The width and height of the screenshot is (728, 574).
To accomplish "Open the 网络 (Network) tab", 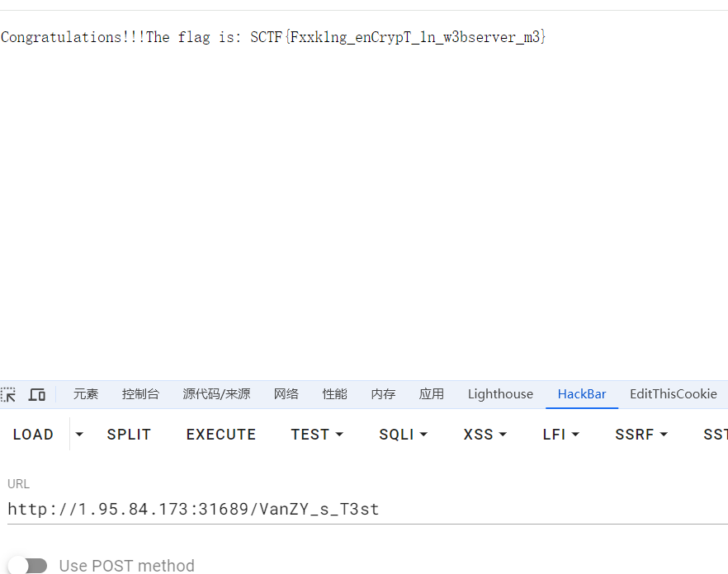I will (286, 394).
